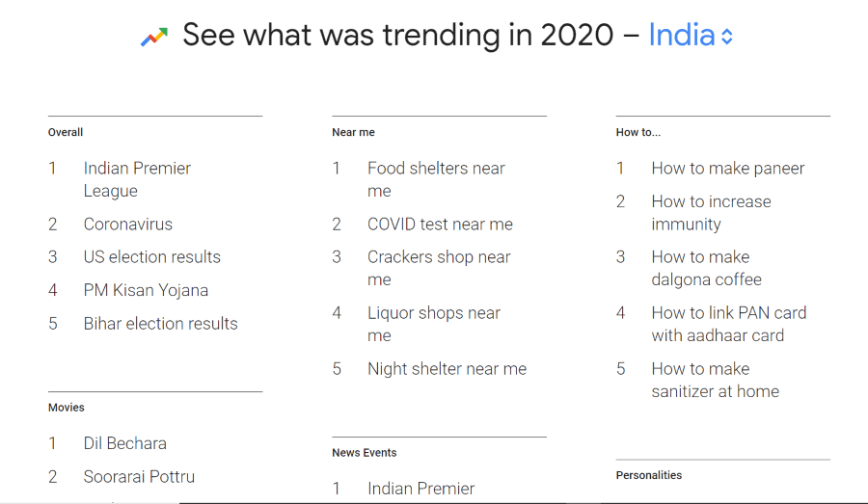Click the Google Trends arrow icon

click(x=154, y=37)
